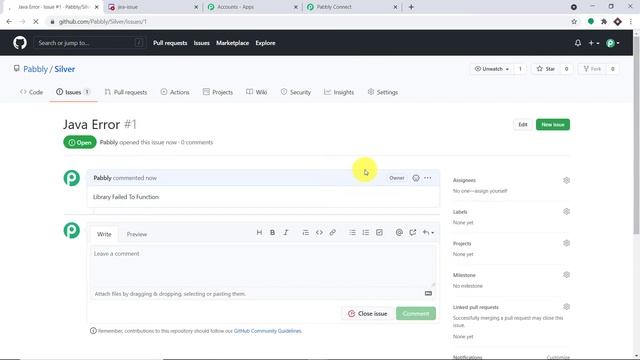Open the Wiki tab
Screen dimensions: 640x360
click(x=256, y=92)
